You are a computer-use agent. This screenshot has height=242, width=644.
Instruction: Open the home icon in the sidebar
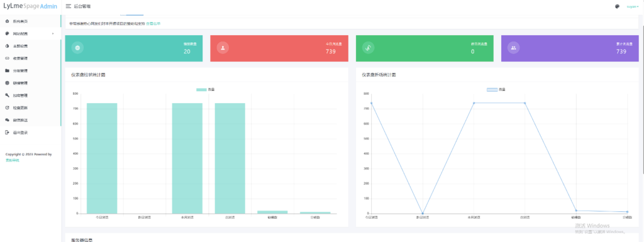click(x=7, y=21)
